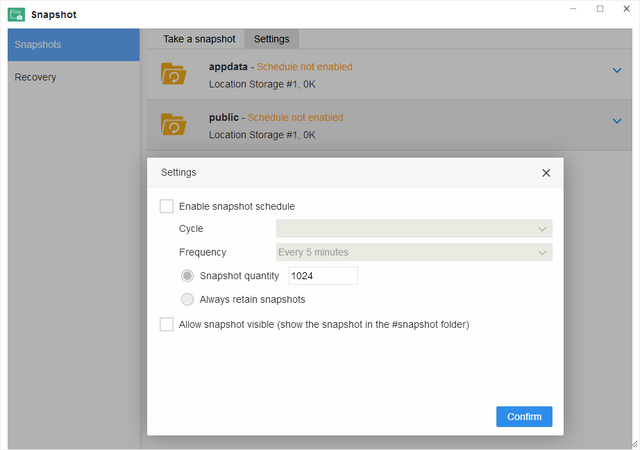Click the window resize grip corner
The width and height of the screenshot is (640, 450).
(x=634, y=444)
